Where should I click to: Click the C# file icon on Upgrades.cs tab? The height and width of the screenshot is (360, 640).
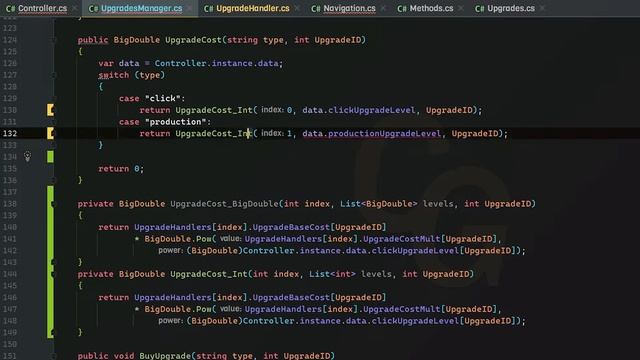click(480, 9)
